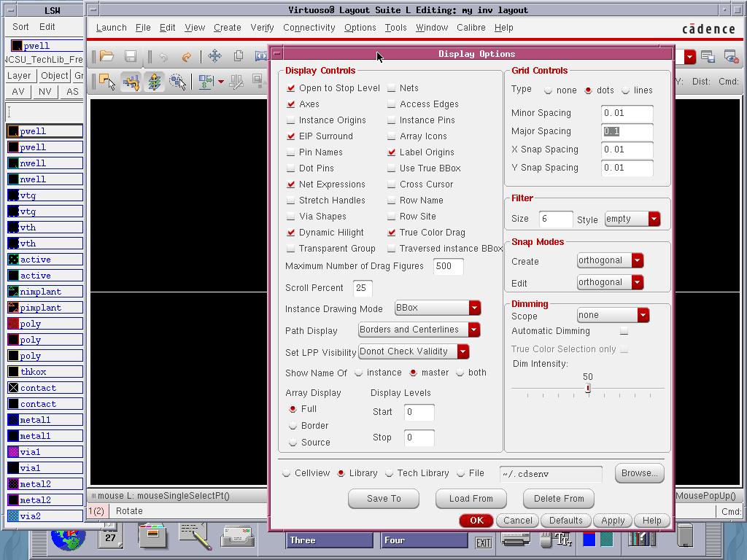
Task: Click the Defaults button
Action: pyautogui.click(x=565, y=521)
